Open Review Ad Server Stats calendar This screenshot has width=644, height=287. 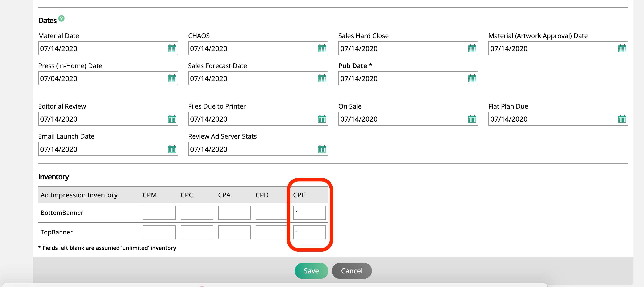click(322, 149)
